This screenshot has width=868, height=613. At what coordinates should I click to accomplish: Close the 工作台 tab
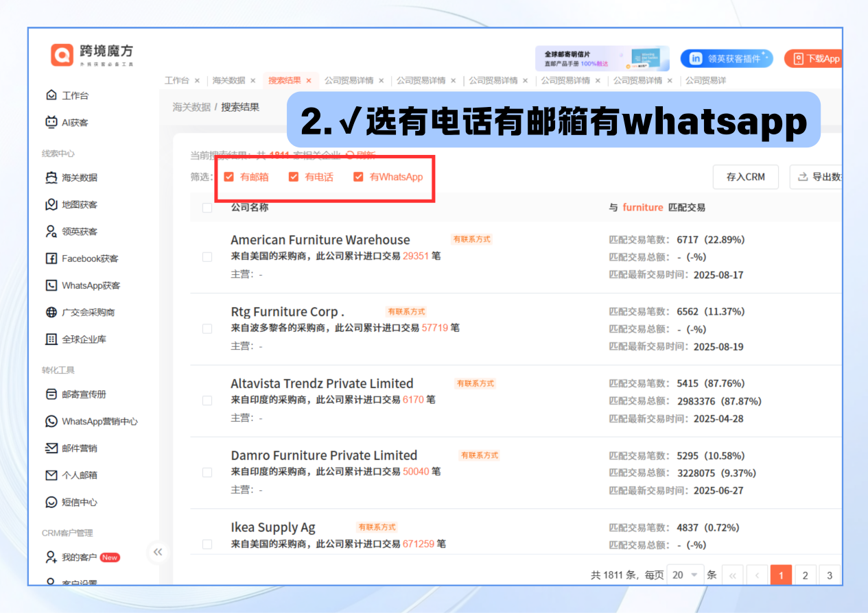[198, 81]
